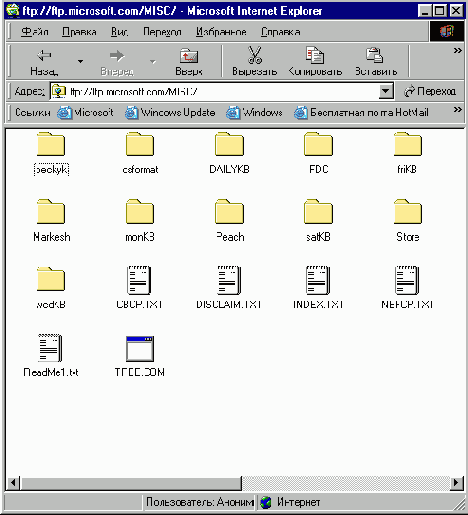468x515 pixels.
Task: Open the Избранное menu
Action: 221,32
